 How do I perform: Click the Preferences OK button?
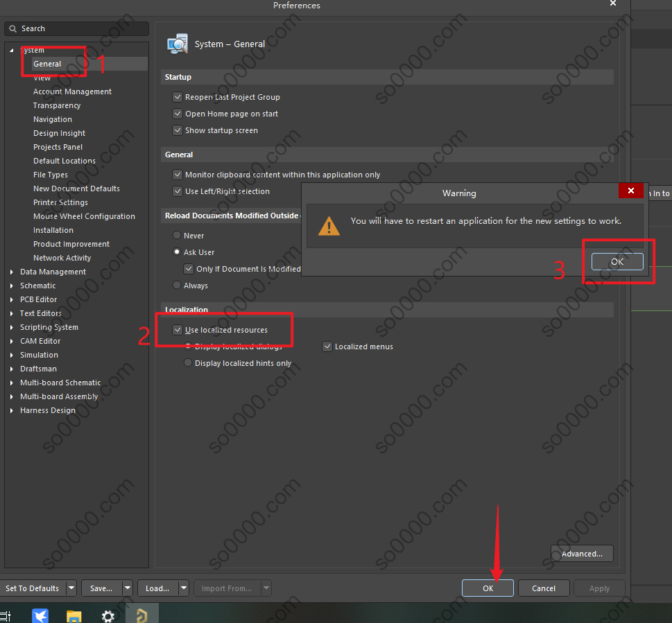488,588
